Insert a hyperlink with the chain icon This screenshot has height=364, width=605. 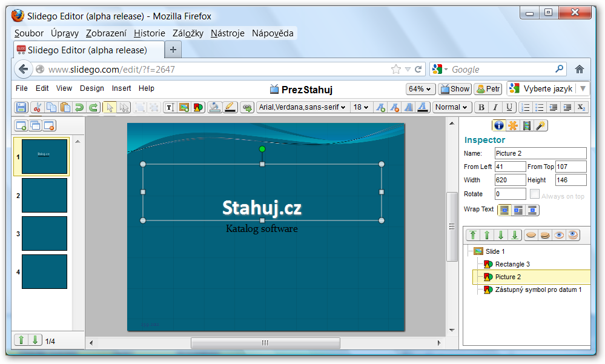[x=247, y=107]
